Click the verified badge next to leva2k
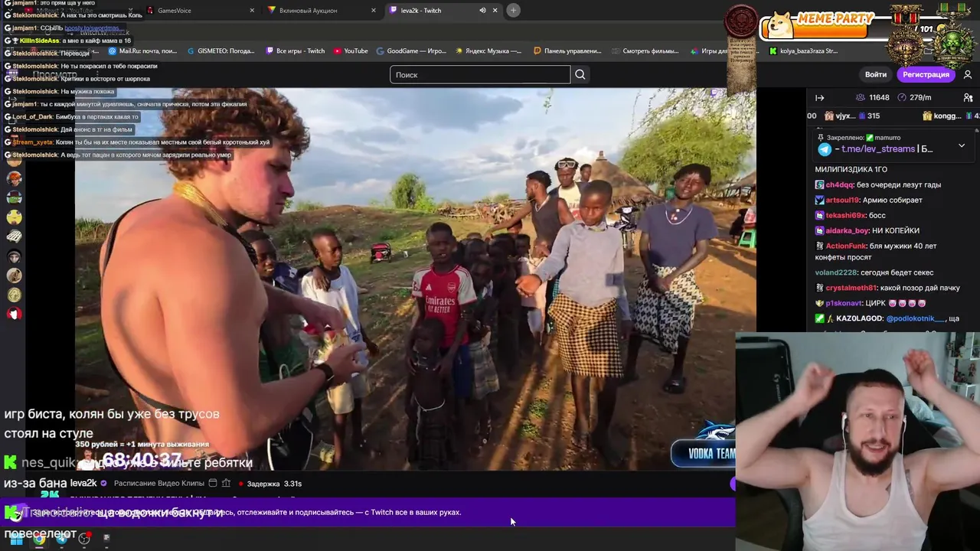This screenshot has width=980, height=551. (x=103, y=484)
